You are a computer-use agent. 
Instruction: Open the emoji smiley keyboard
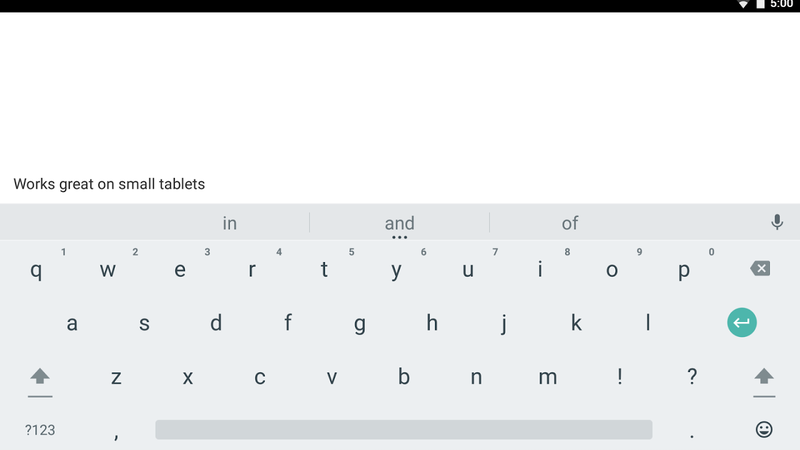point(764,429)
